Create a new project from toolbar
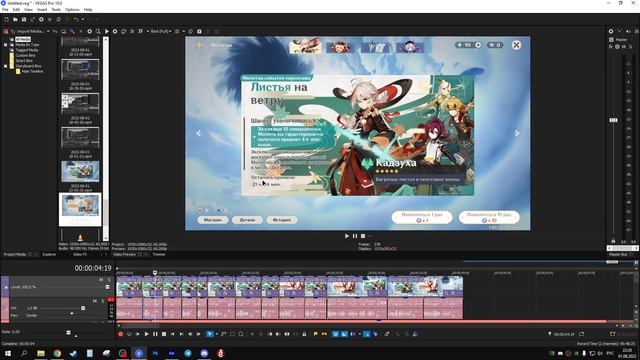640x360 pixels. pos(7,19)
